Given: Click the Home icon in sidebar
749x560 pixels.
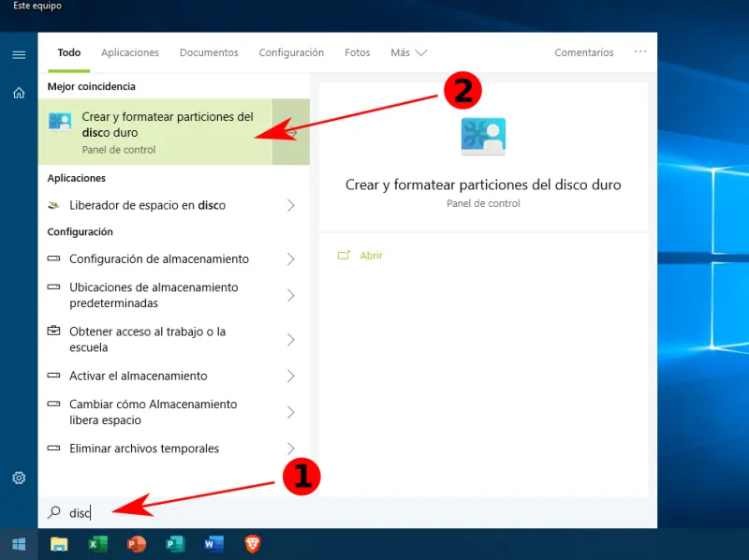Looking at the screenshot, I should [x=19, y=93].
